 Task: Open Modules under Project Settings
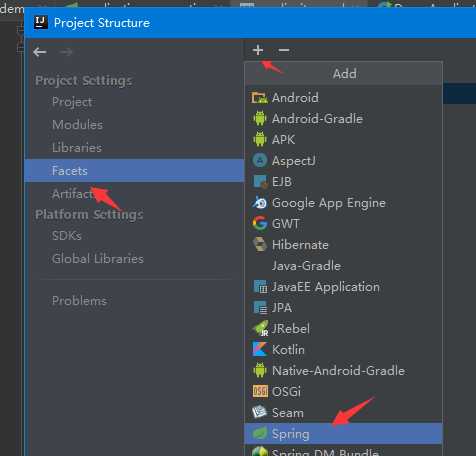[x=77, y=125]
